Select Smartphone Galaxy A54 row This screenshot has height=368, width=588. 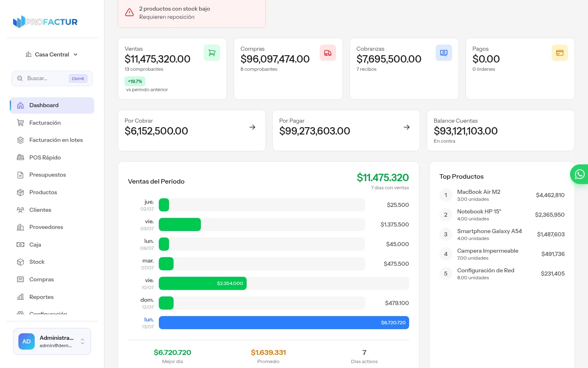coord(502,234)
